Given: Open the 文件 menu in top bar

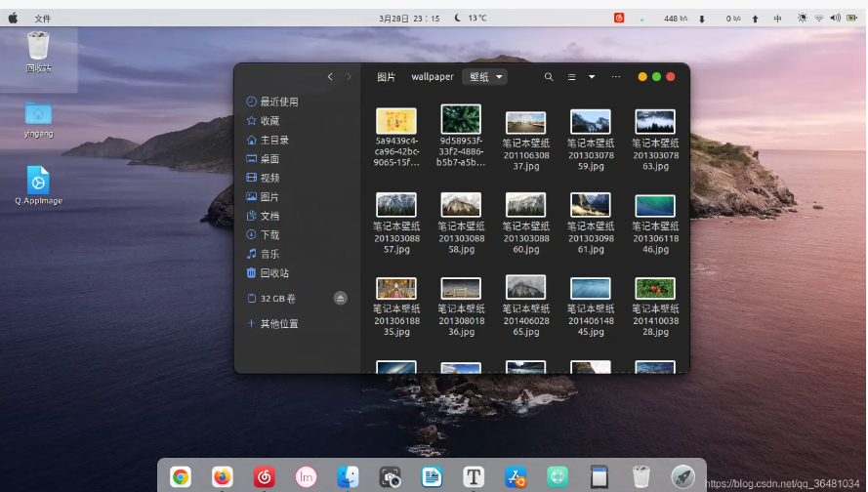Looking at the screenshot, I should point(43,19).
